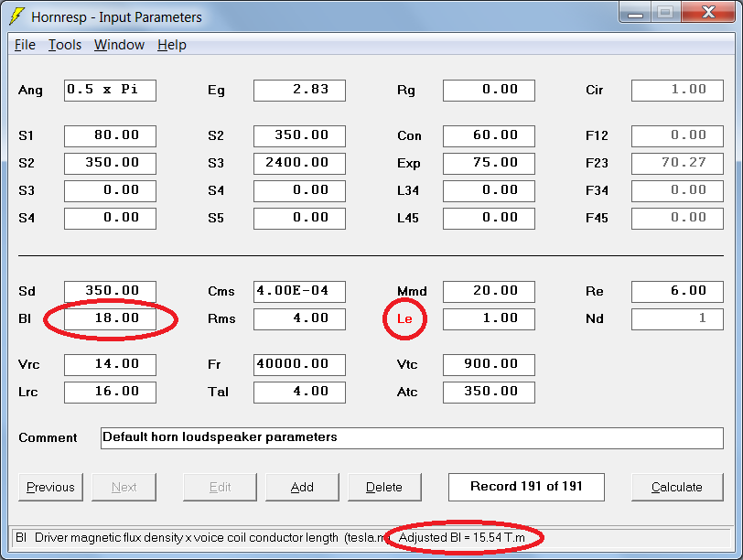Close the Hornresp window
The height and width of the screenshot is (560, 743).
[708, 12]
